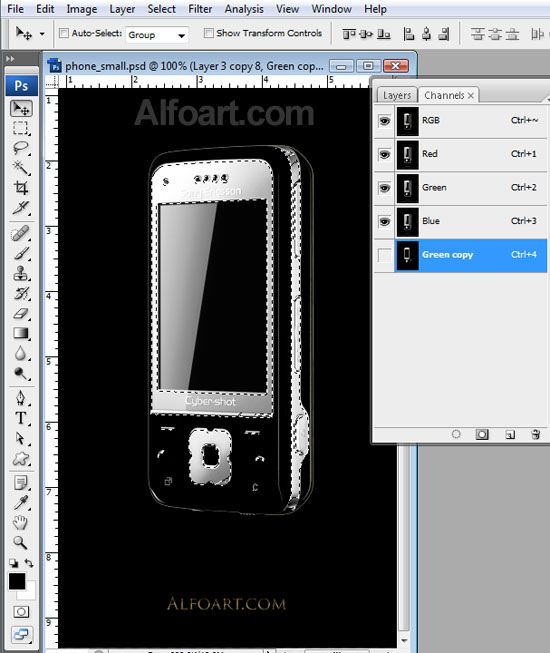Image resolution: width=550 pixels, height=653 pixels.
Task: Select the Red channel row
Action: click(460, 154)
